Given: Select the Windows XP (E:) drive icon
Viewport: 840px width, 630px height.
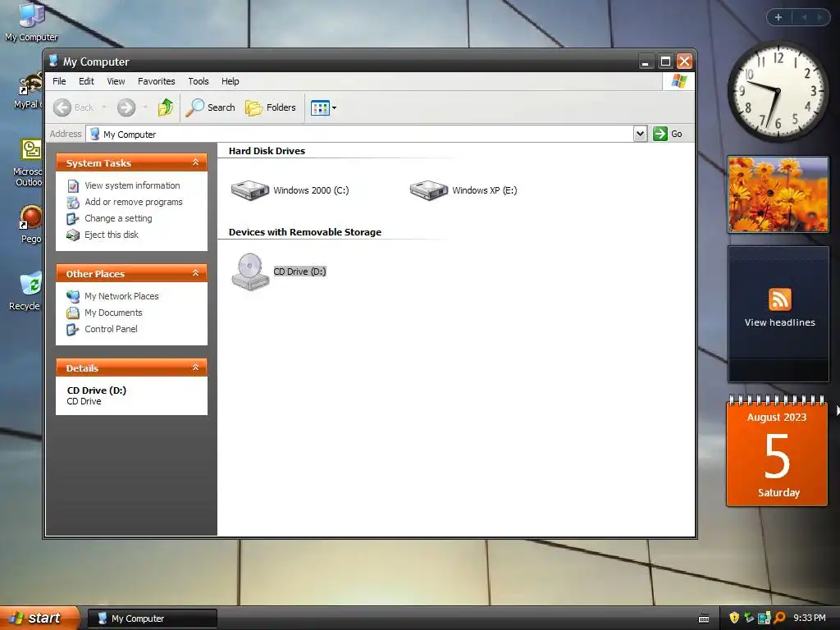Looking at the screenshot, I should [428, 190].
